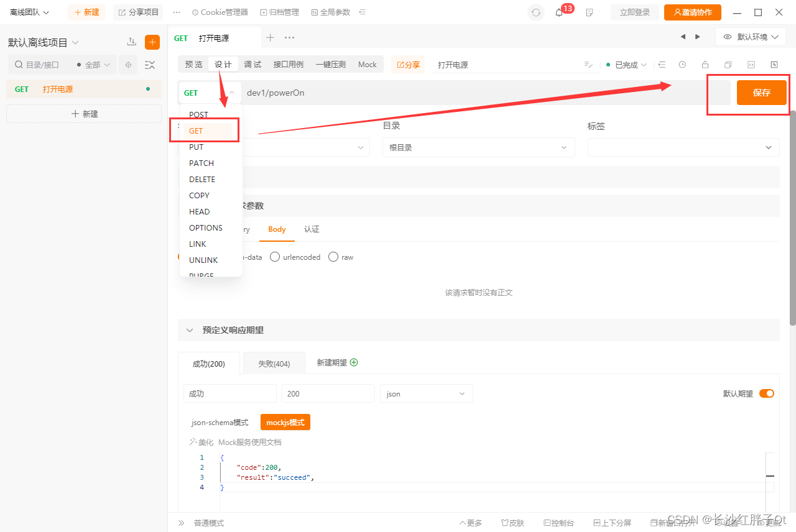The width and height of the screenshot is (796, 532).
Task: Select the 失败(404) expectation tab
Action: click(x=274, y=364)
